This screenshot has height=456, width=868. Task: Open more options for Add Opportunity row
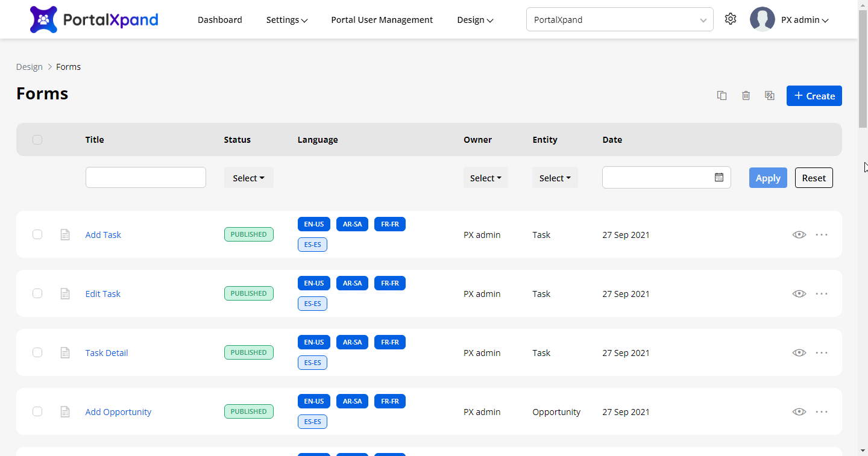pos(822,412)
